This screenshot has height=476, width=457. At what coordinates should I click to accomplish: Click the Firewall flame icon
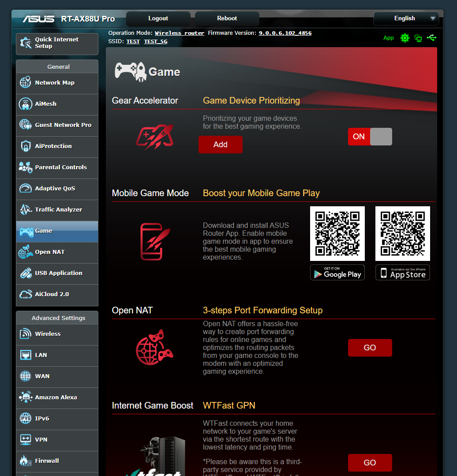[26, 461]
